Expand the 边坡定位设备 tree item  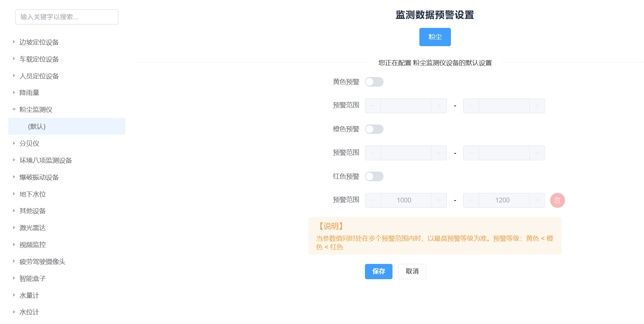pyautogui.click(x=14, y=42)
